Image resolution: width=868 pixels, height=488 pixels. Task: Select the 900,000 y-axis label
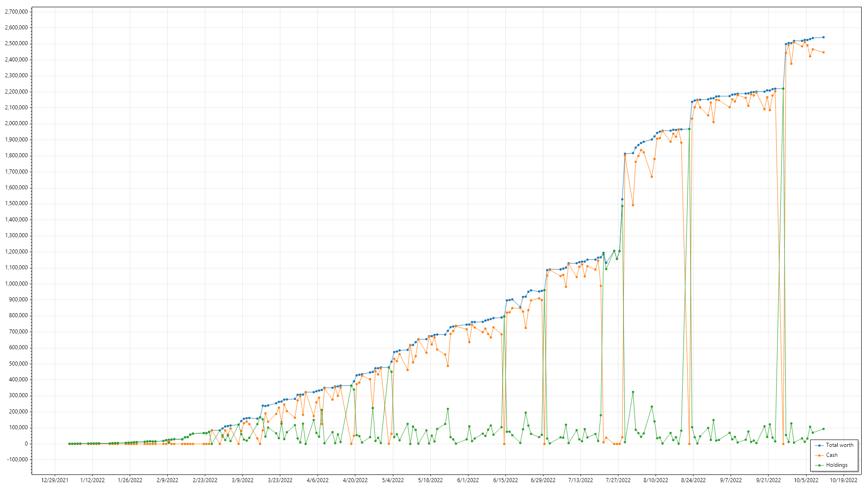click(x=18, y=300)
